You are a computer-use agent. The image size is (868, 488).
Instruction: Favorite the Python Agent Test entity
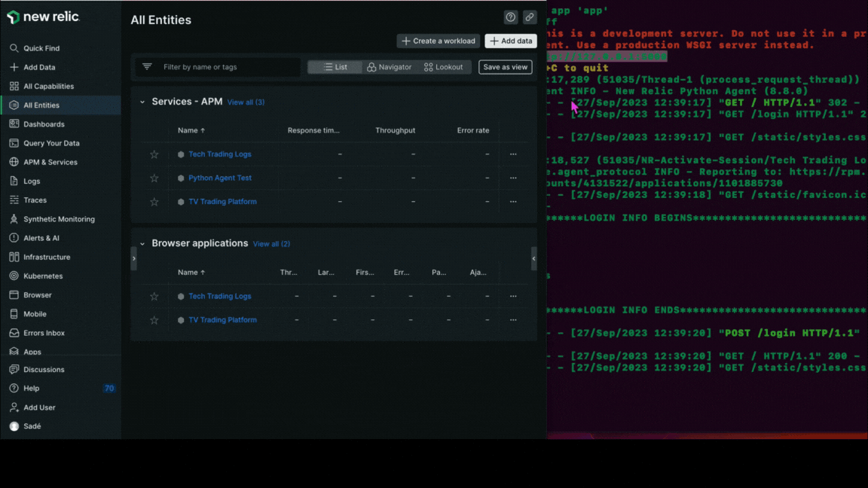pos(154,178)
